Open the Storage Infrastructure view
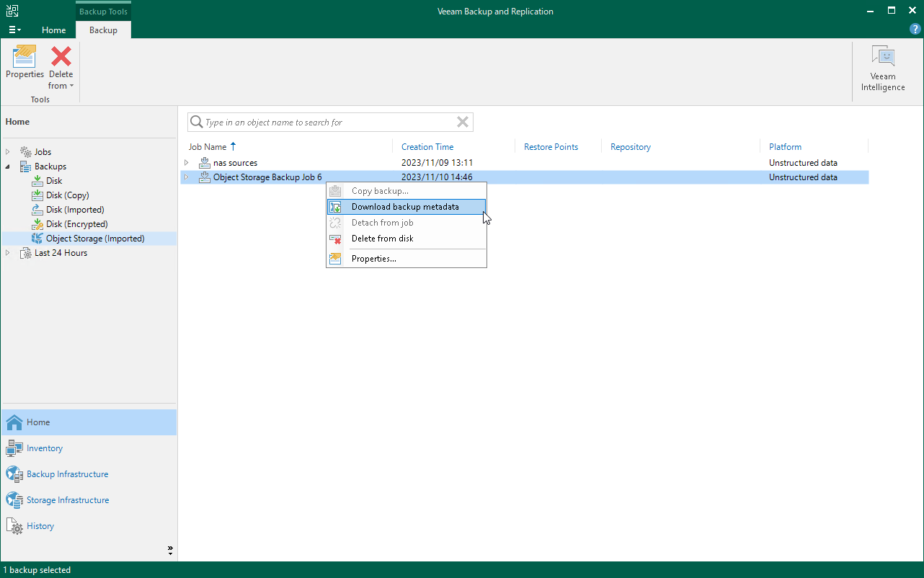This screenshot has width=924, height=578. (x=68, y=499)
